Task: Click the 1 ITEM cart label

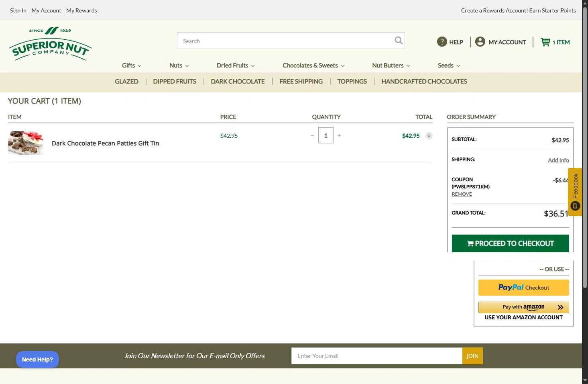Action: click(561, 42)
